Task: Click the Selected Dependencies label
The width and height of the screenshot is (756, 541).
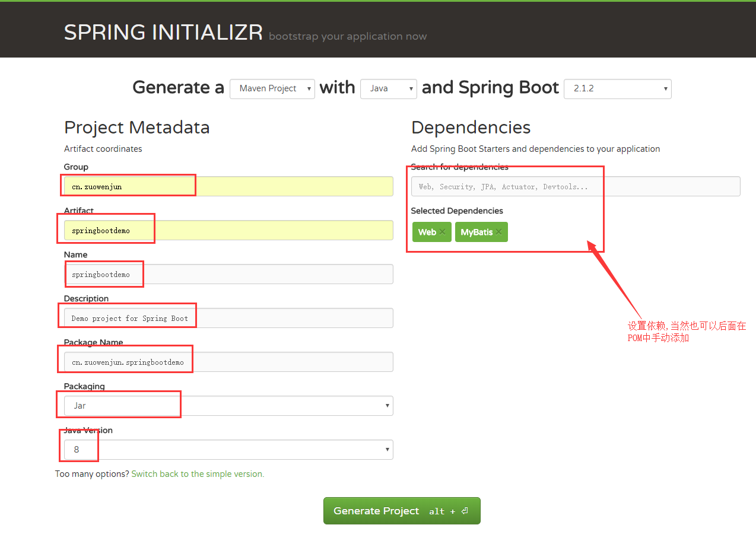Action: pos(457,211)
